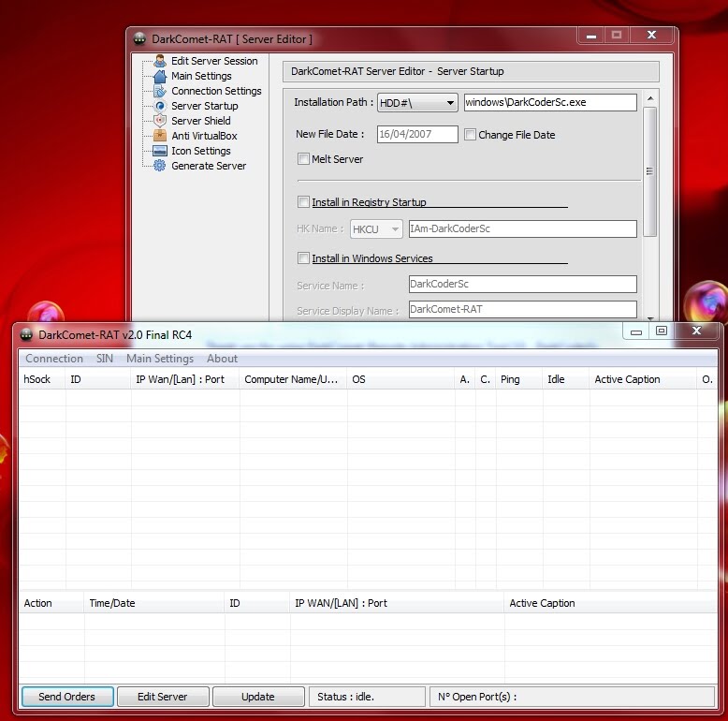The height and width of the screenshot is (721, 728).
Task: Open the HKCU registry key dropdown
Action: 376,229
